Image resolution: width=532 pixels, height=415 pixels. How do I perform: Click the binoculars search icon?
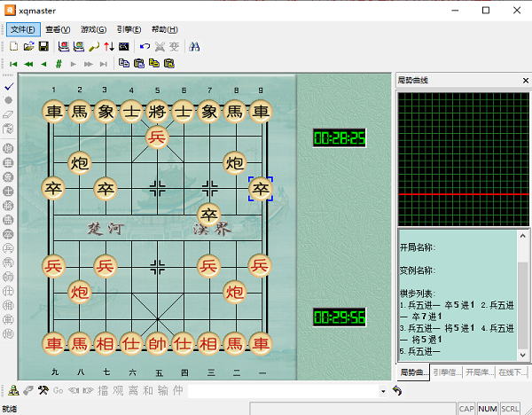point(195,46)
